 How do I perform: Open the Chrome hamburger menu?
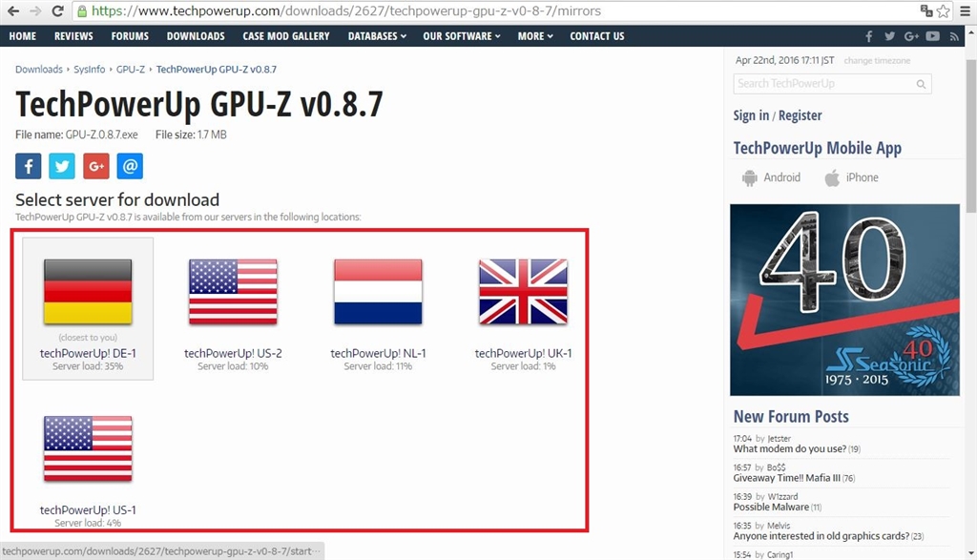pos(966,10)
